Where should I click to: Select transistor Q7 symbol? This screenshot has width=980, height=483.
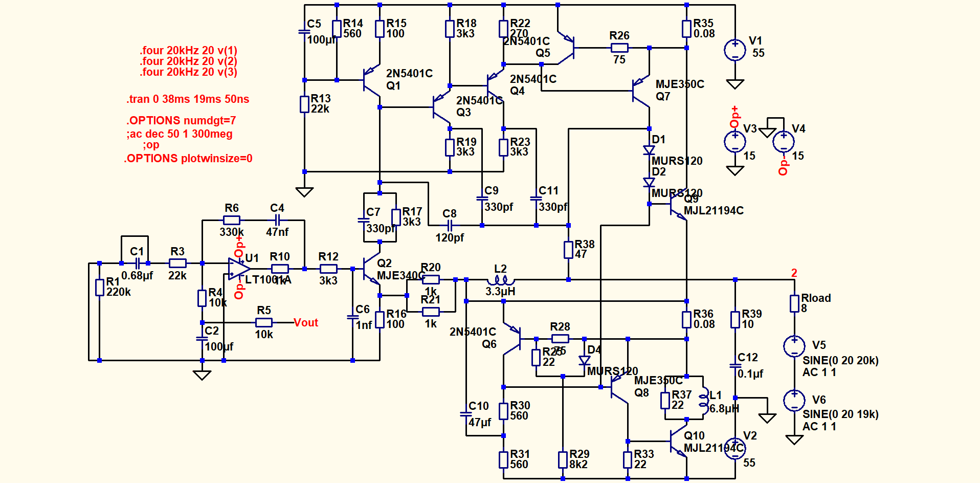tap(641, 91)
